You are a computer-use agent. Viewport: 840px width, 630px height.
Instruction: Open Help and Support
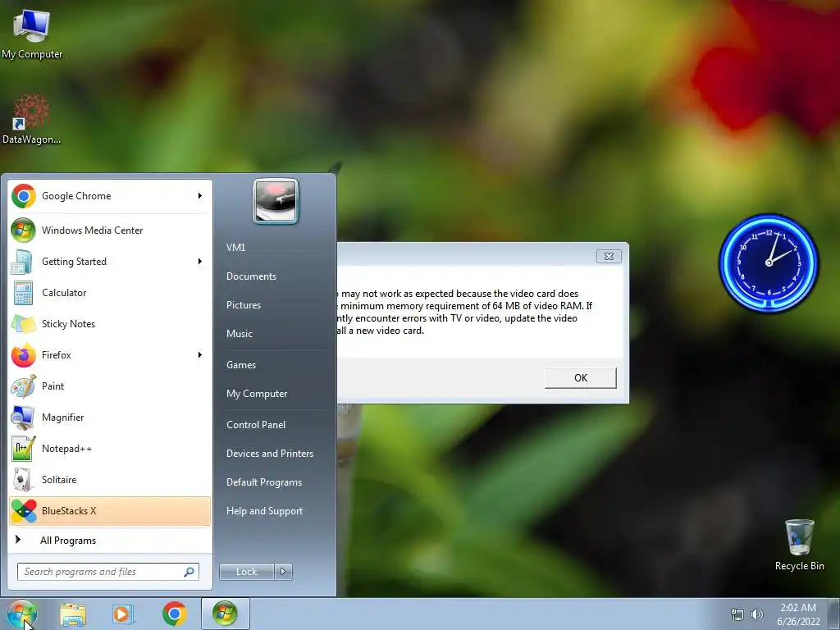pos(276,511)
